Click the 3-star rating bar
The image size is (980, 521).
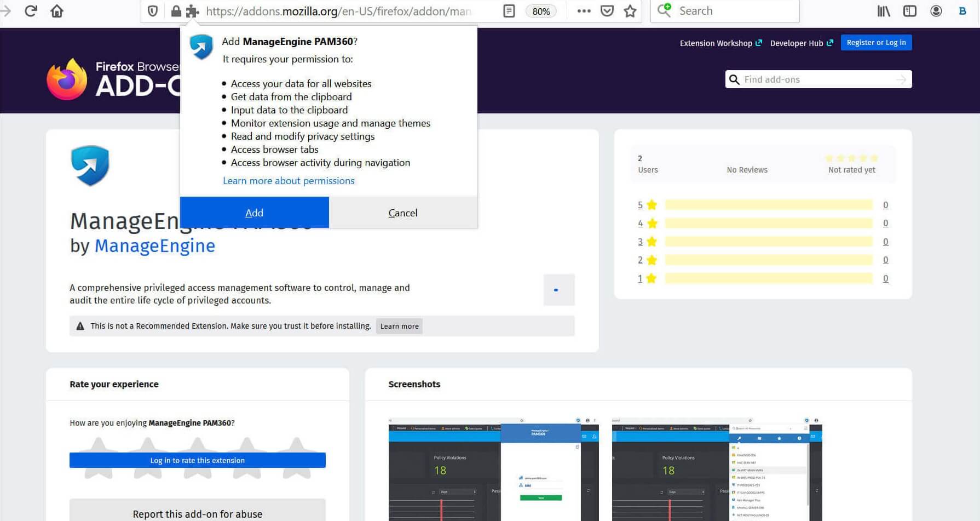[x=769, y=242]
